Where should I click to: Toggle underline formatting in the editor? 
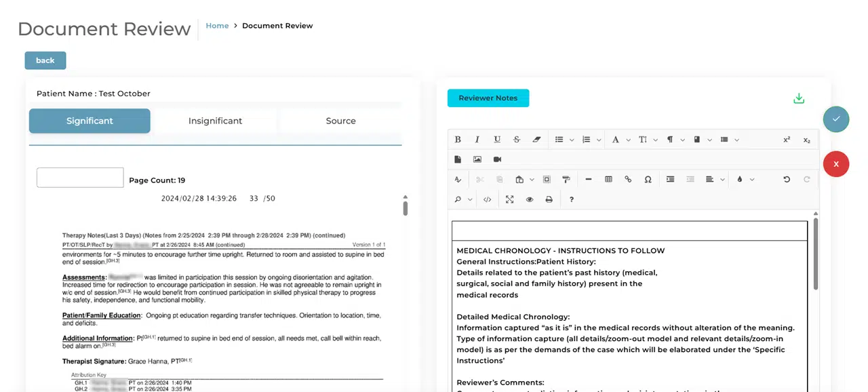497,140
